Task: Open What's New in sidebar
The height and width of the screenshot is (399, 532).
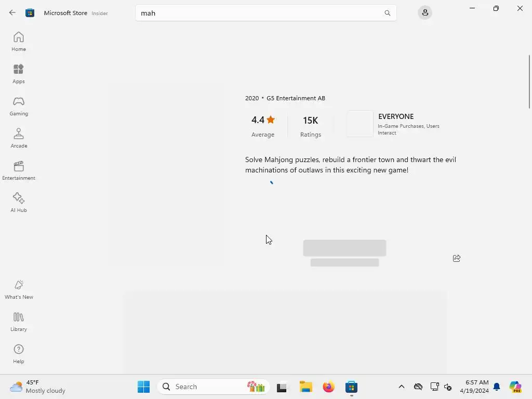Action: pyautogui.click(x=19, y=290)
